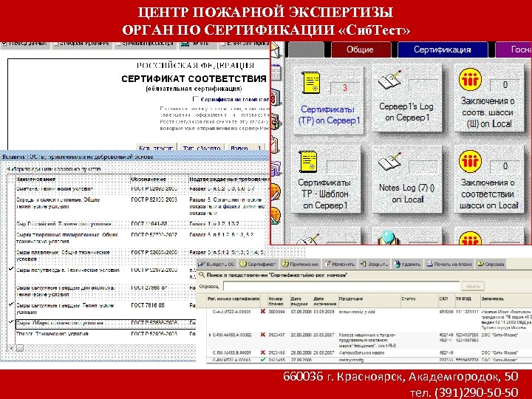Click the Код этапа button in certificate form
The height and width of the screenshot is (399, 532).
pyautogui.click(x=157, y=148)
